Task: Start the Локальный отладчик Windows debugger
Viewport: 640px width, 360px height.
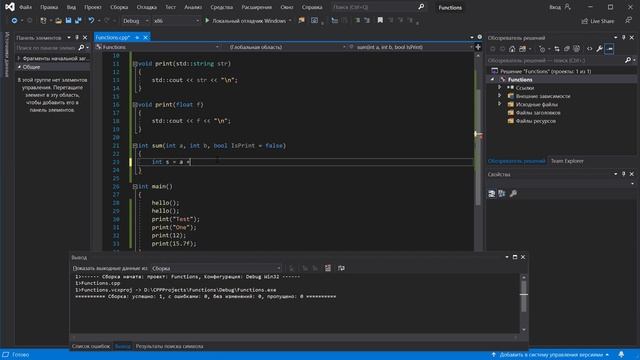Action: (248, 21)
